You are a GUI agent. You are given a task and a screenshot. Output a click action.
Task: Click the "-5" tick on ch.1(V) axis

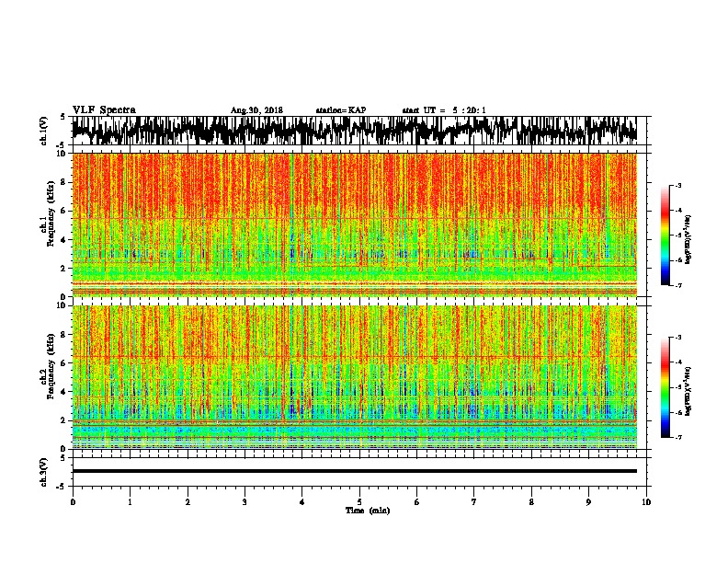point(62,145)
